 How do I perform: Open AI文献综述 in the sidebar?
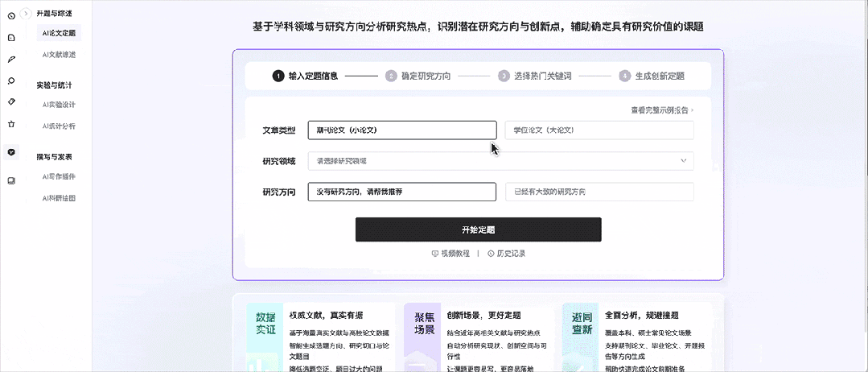pyautogui.click(x=59, y=54)
